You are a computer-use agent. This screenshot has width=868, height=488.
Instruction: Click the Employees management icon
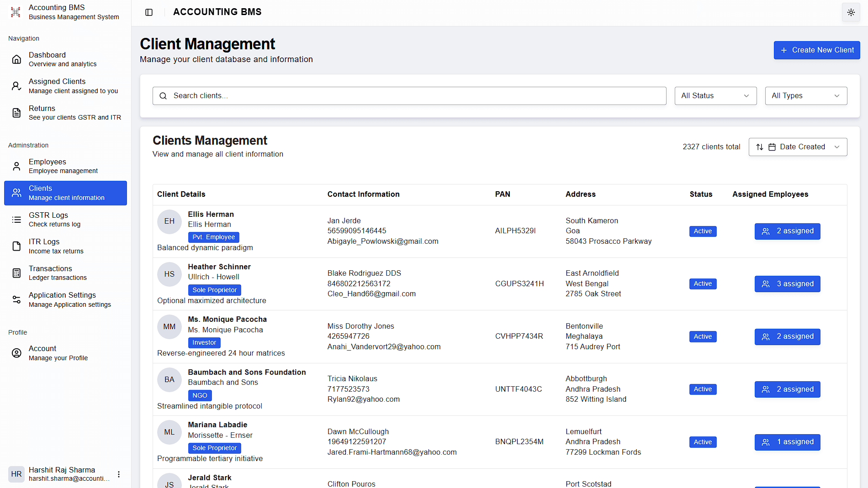pyautogui.click(x=16, y=166)
